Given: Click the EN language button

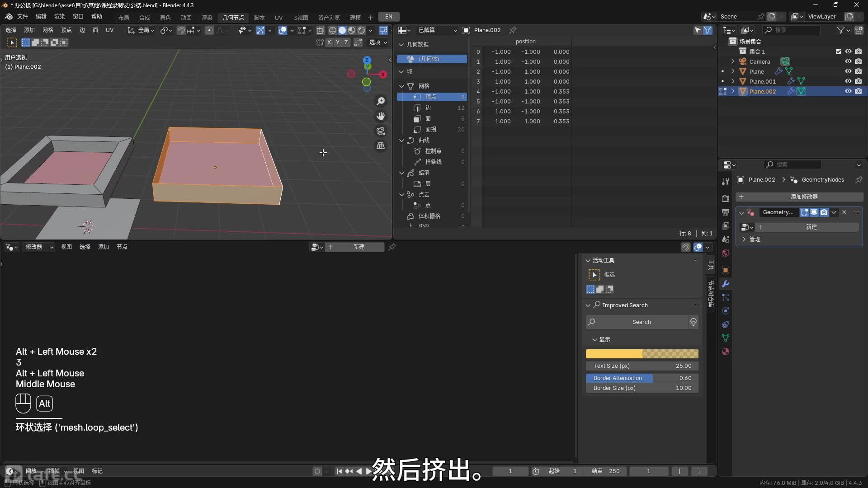Looking at the screenshot, I should [x=389, y=17].
